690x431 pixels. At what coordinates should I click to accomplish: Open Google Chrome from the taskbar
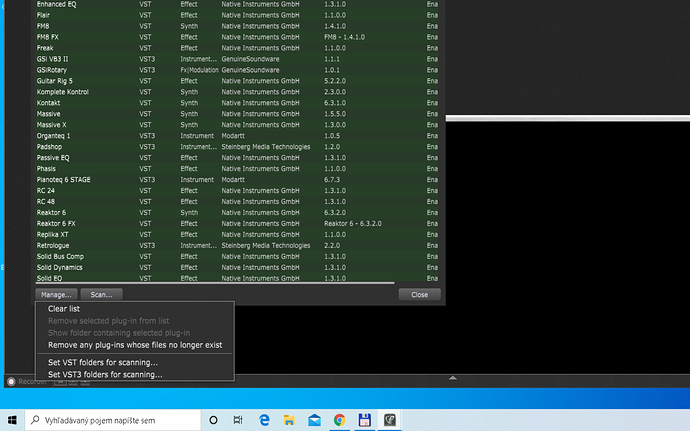339,420
